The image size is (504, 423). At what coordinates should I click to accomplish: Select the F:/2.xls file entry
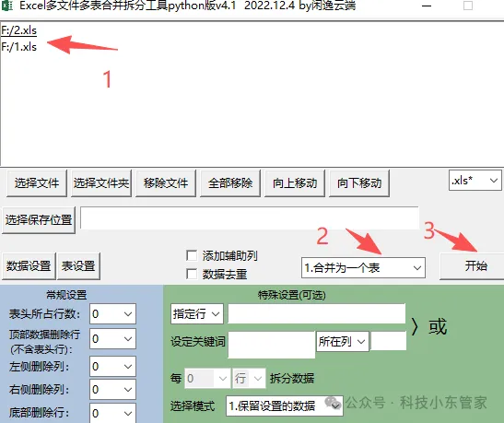pyautogui.click(x=19, y=30)
